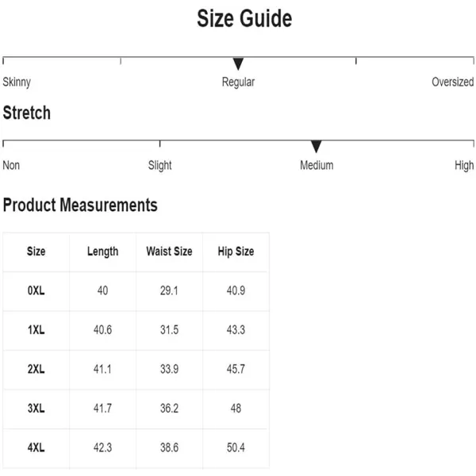Select the 0XL size row label

coord(36,290)
